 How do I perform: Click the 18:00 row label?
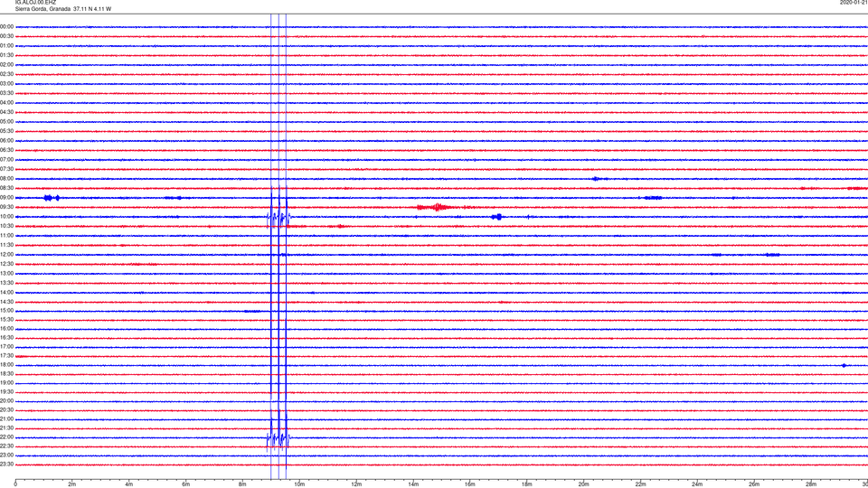[6, 365]
